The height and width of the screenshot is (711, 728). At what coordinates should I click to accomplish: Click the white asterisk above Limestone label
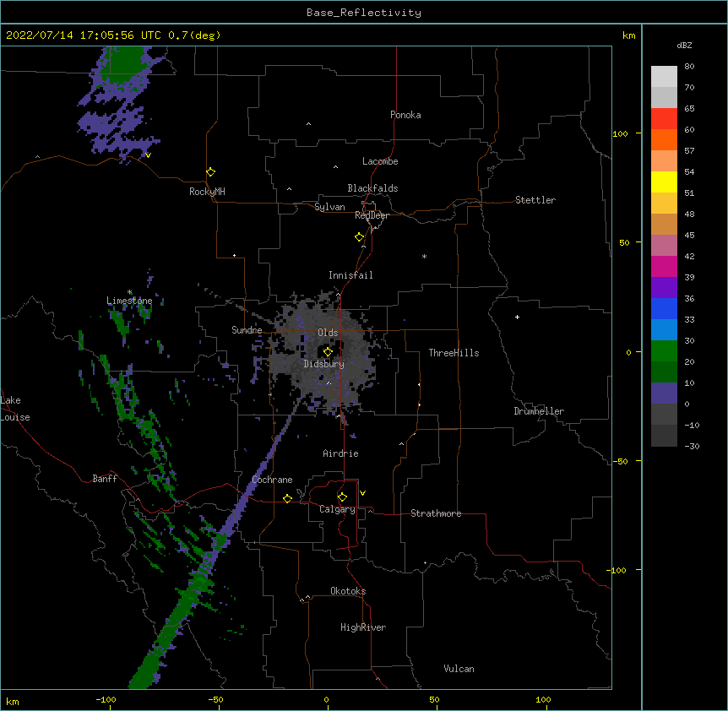point(129,292)
